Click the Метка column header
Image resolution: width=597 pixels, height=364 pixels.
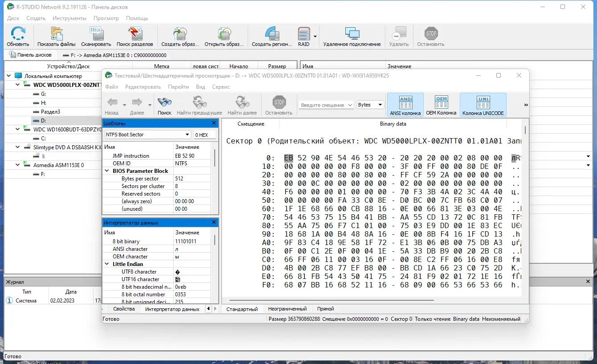161,66
